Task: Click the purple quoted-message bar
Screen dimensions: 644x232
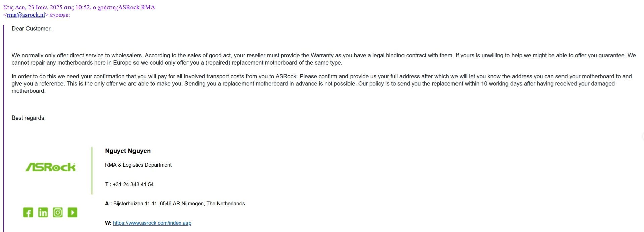Action: [x=4, y=128]
